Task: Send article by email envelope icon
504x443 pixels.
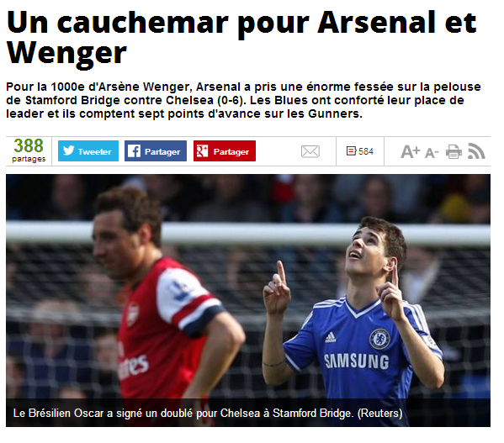Action: point(310,151)
